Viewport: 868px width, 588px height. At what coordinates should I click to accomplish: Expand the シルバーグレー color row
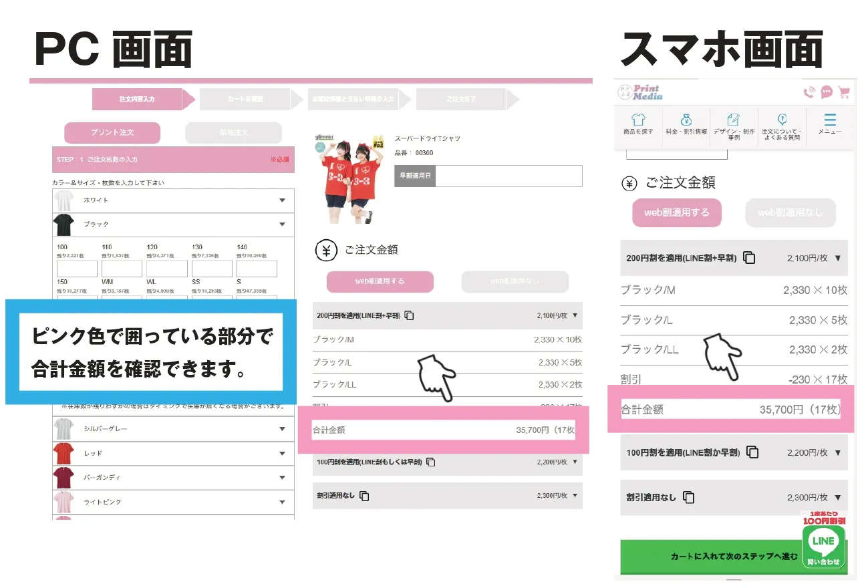pos(173,428)
